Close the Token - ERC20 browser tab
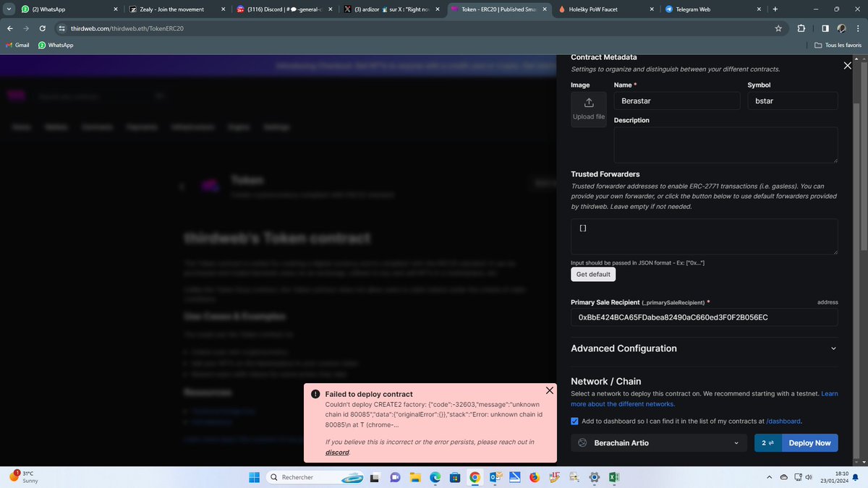 [x=545, y=9]
